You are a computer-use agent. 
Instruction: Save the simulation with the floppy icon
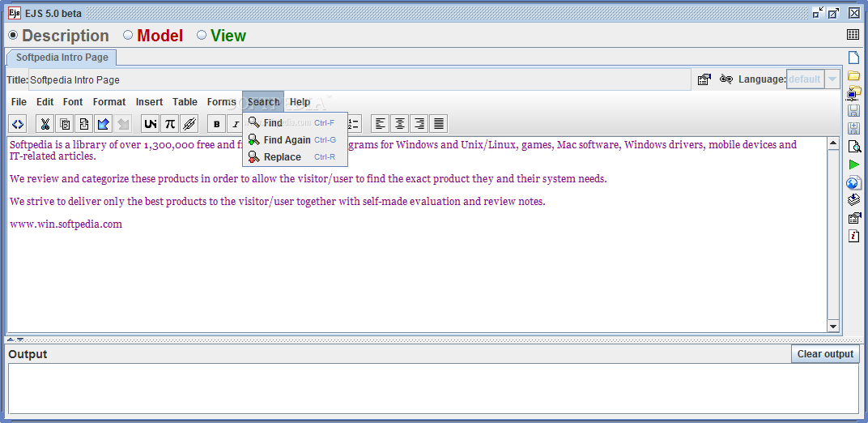[854, 111]
